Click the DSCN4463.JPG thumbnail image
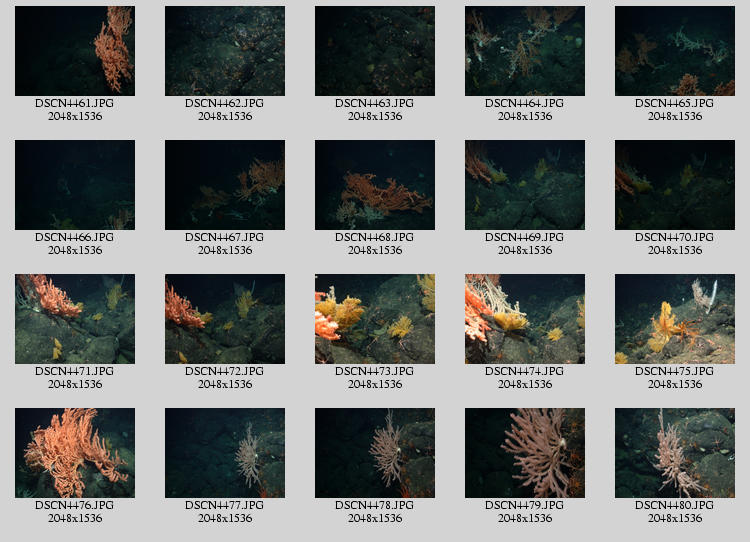This screenshot has height=542, width=750. click(x=375, y=51)
